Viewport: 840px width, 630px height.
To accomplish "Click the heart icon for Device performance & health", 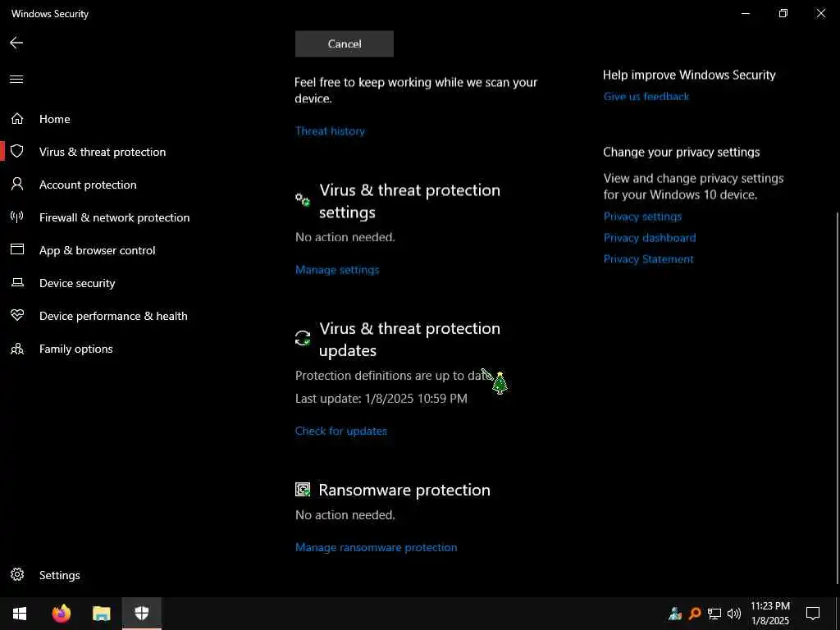I will [x=17, y=315].
